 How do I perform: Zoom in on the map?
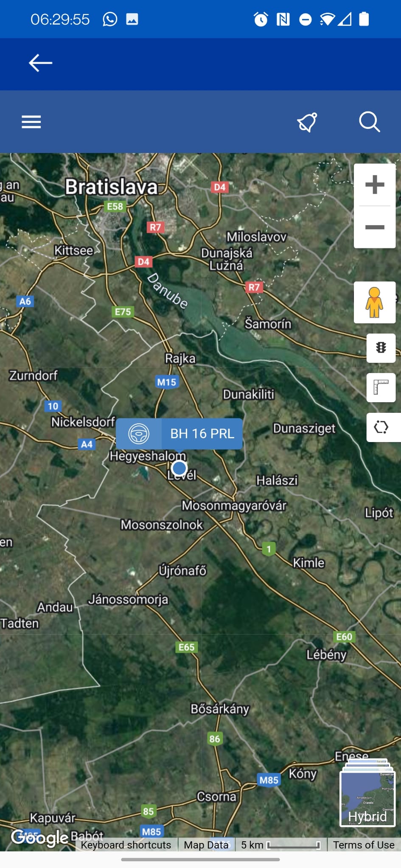tap(375, 185)
